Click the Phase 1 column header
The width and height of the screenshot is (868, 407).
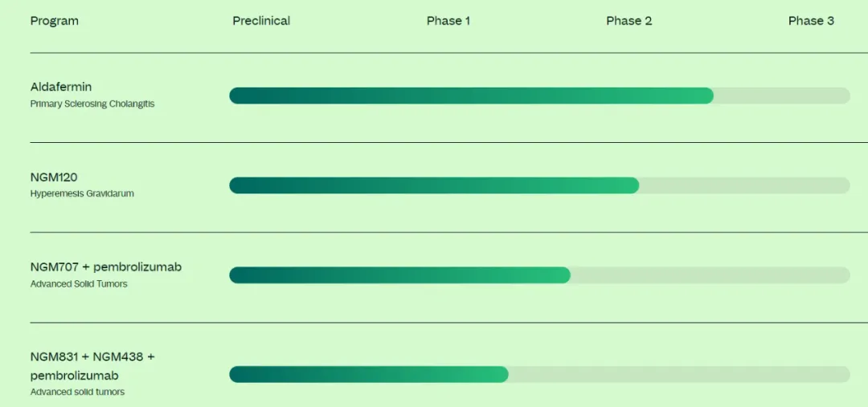click(x=448, y=21)
